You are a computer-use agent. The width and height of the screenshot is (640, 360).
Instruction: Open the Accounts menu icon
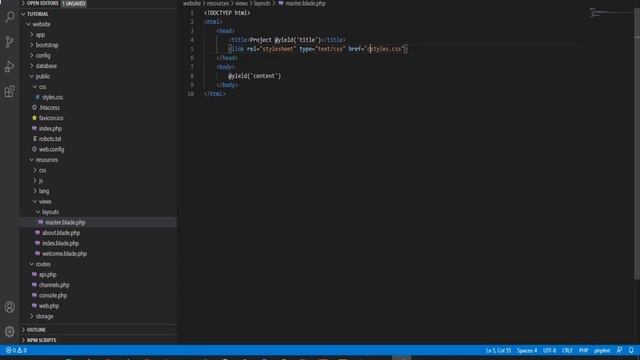(x=9, y=307)
